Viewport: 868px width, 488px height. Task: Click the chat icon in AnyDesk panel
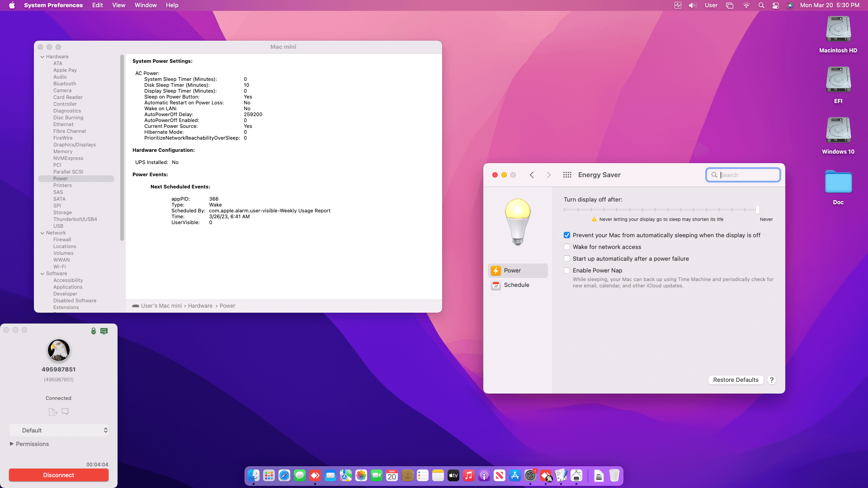point(65,412)
